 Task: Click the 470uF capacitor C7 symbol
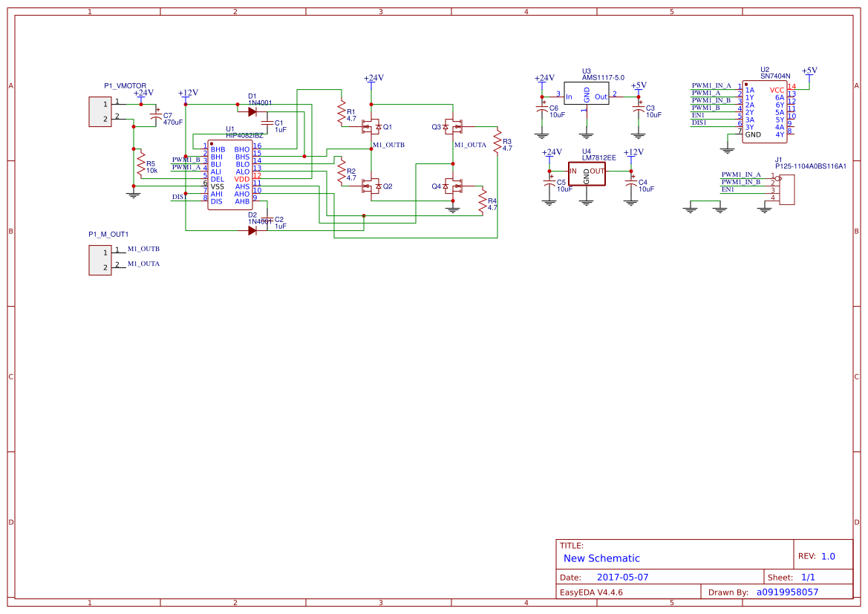click(x=156, y=115)
